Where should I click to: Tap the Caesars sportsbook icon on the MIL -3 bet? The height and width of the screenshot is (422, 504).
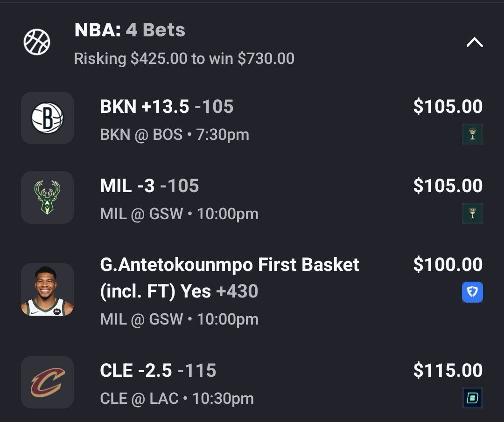472,214
